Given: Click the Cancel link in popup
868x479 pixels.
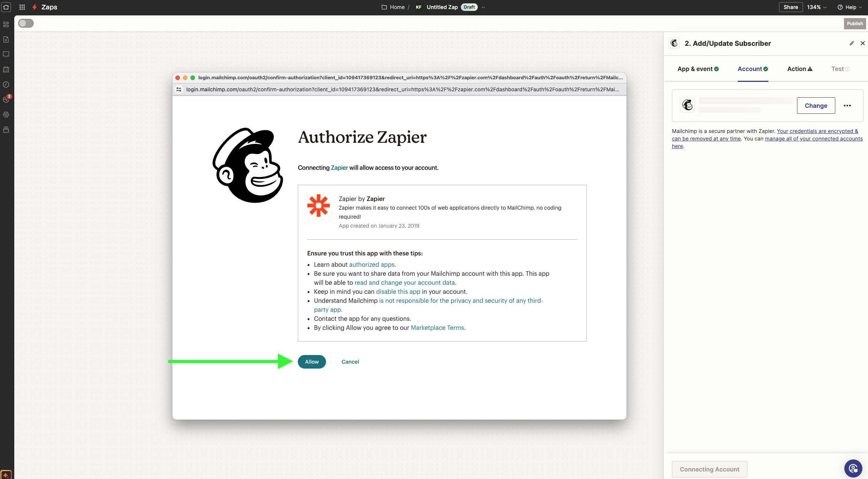Looking at the screenshot, I should [350, 362].
